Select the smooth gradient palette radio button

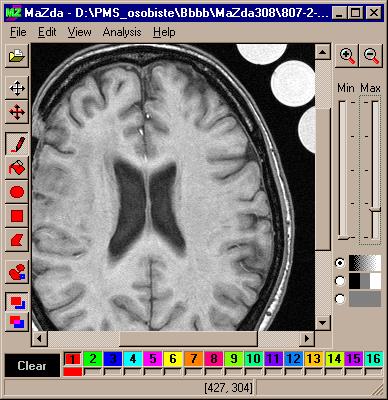point(340,263)
